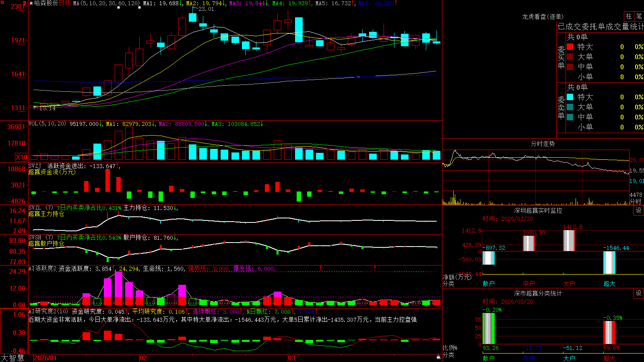This screenshot has height=362, width=644.
Task: Click the red 超大 bar showing -0.35%
Action: (609, 332)
